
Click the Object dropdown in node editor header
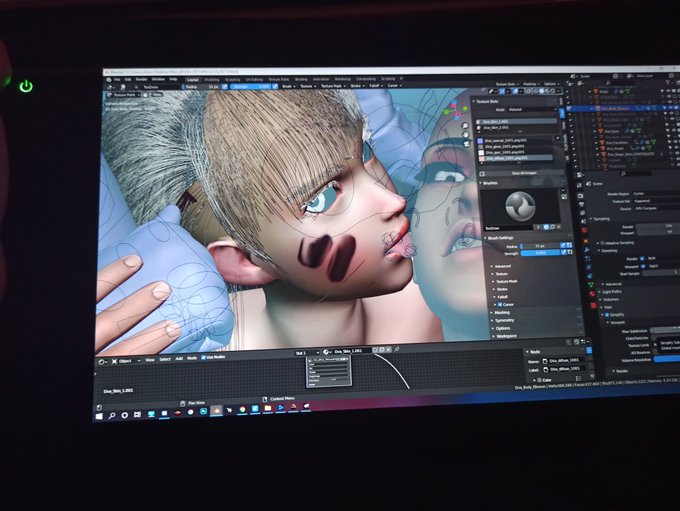[127, 361]
